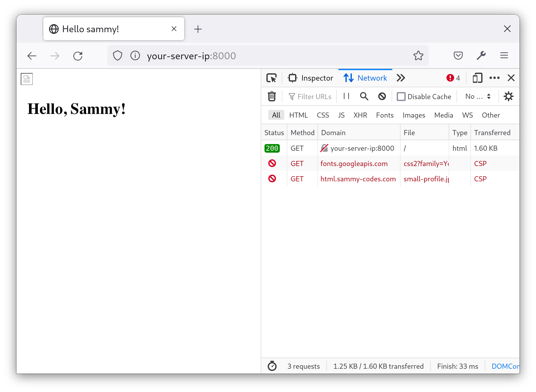Click DOMContentLoaded status entry

(x=505, y=366)
